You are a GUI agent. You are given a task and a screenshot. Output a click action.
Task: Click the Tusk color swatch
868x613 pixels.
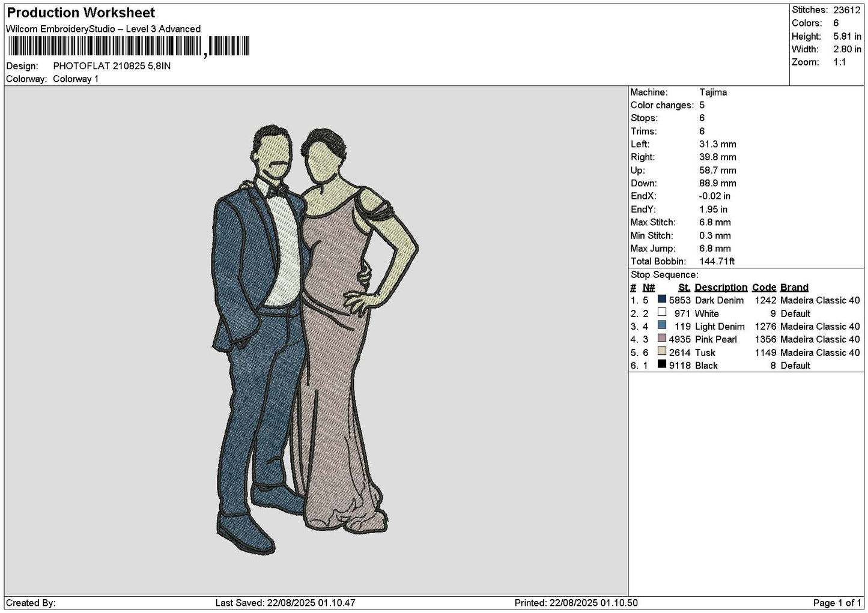662,351
